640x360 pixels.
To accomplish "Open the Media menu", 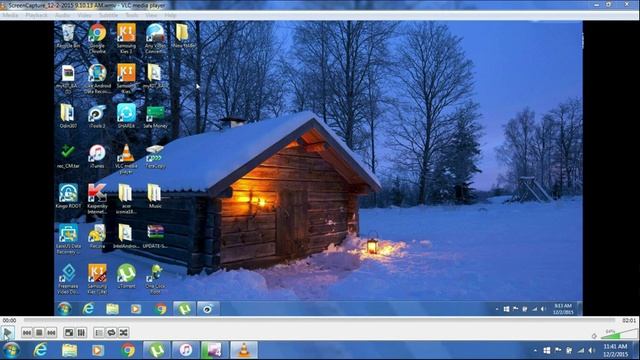I will point(10,15).
